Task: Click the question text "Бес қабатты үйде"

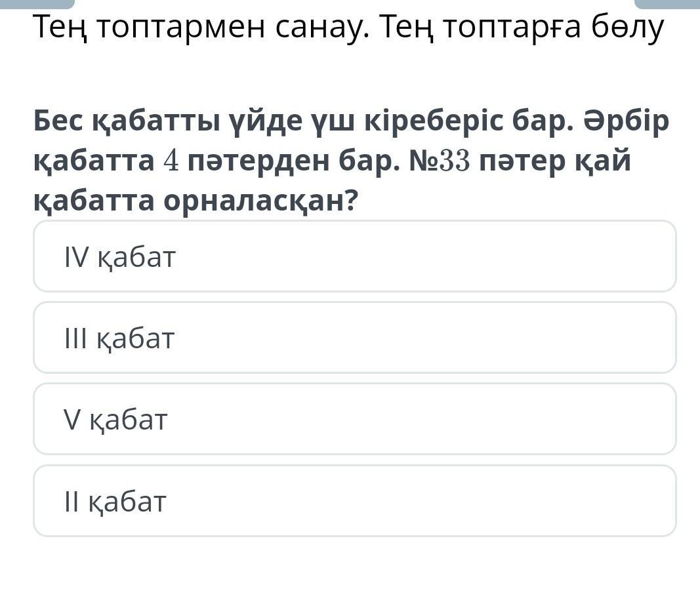Action: [x=168, y=121]
